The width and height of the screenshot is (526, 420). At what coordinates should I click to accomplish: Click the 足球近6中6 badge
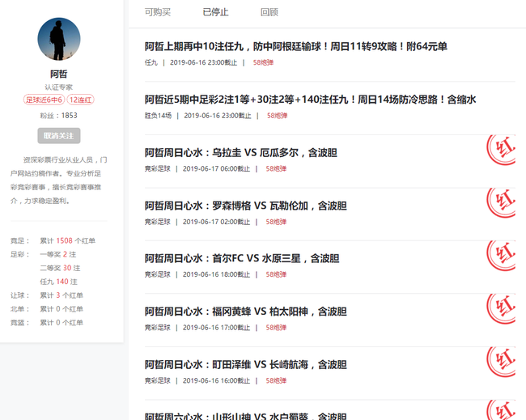[44, 100]
